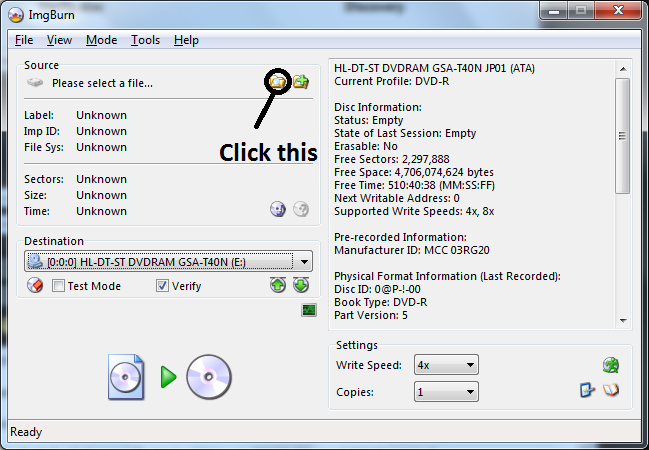Click the 'HL-DT-ST DVDRAM GSA-T40N JP01 (ATA)' line
This screenshot has width=649, height=450.
tap(434, 68)
